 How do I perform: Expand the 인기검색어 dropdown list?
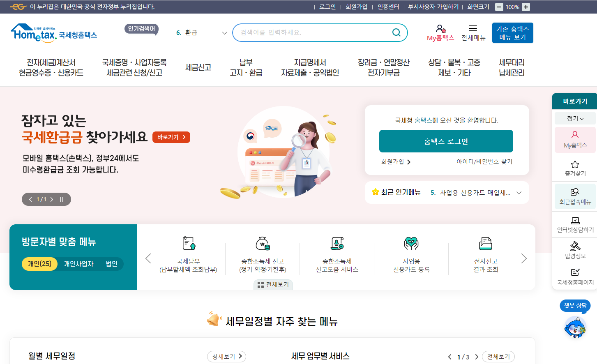224,32
